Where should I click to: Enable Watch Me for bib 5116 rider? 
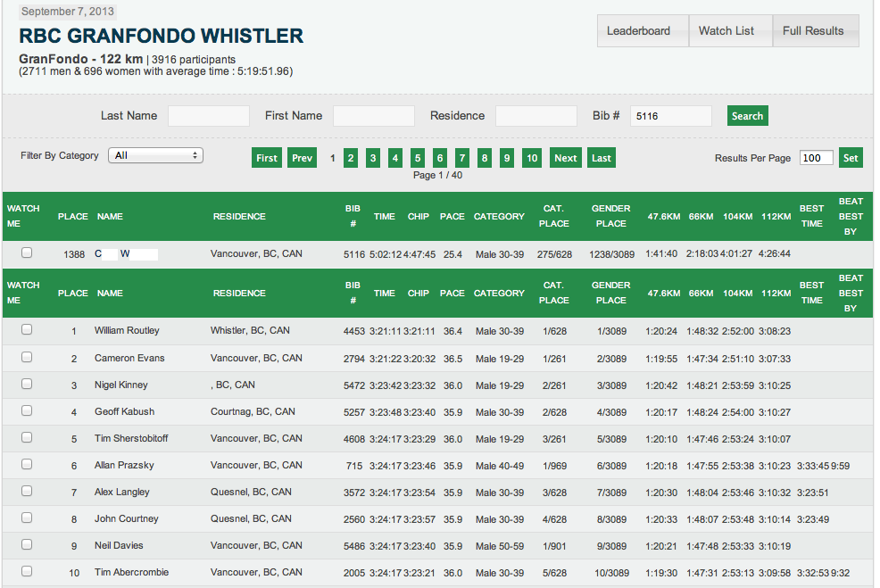point(27,253)
